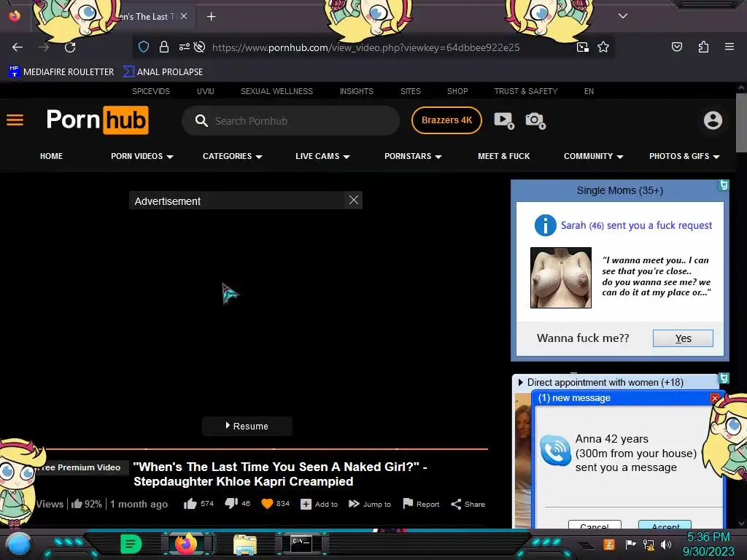747x560 pixels.
Task: Open the command prompt taskbar icon
Action: tap(301, 543)
